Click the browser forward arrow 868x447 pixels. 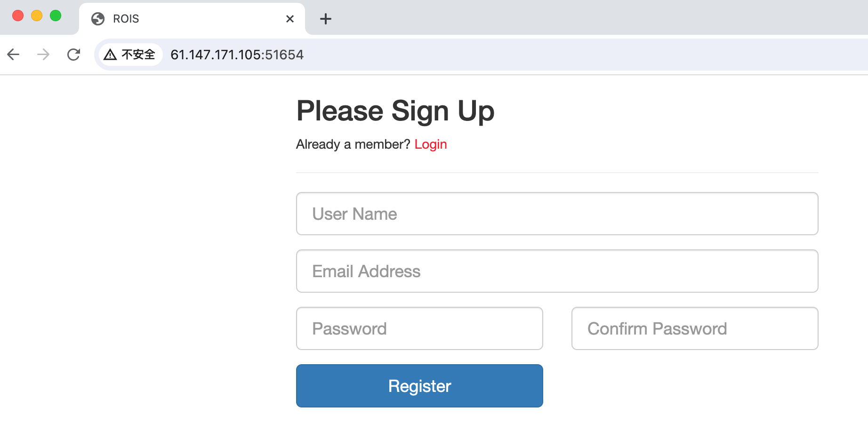pyautogui.click(x=43, y=55)
